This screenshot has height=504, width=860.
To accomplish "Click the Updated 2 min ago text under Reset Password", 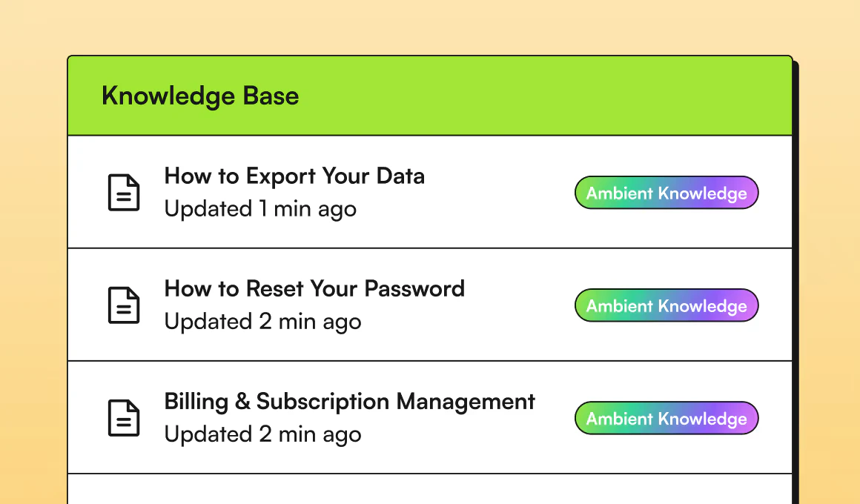I will pyautogui.click(x=262, y=322).
